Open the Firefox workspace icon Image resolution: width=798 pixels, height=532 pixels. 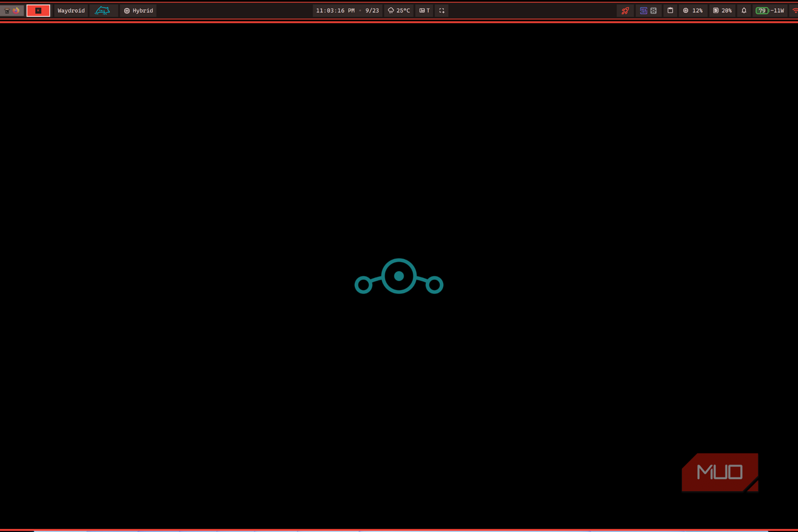coord(16,11)
